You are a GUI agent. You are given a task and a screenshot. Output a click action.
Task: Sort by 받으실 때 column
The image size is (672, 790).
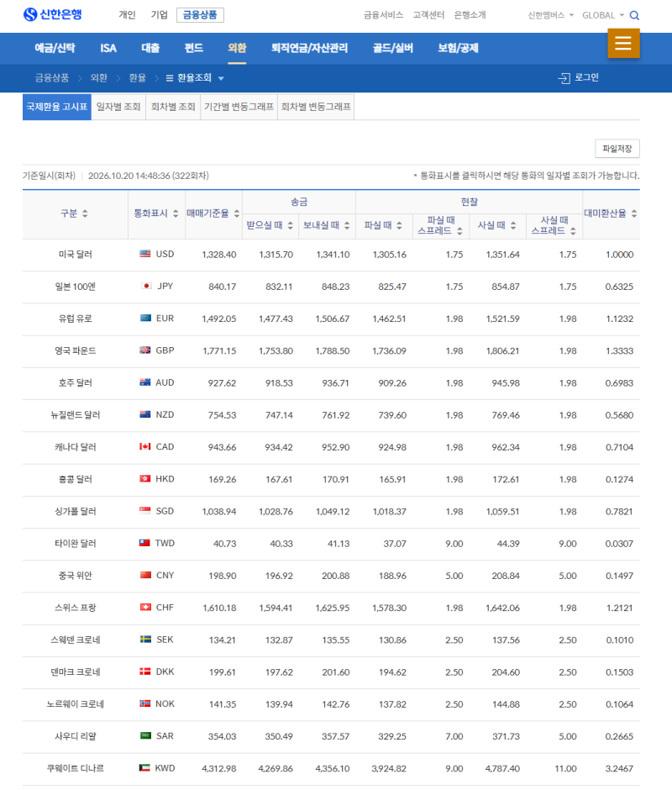tap(290, 226)
